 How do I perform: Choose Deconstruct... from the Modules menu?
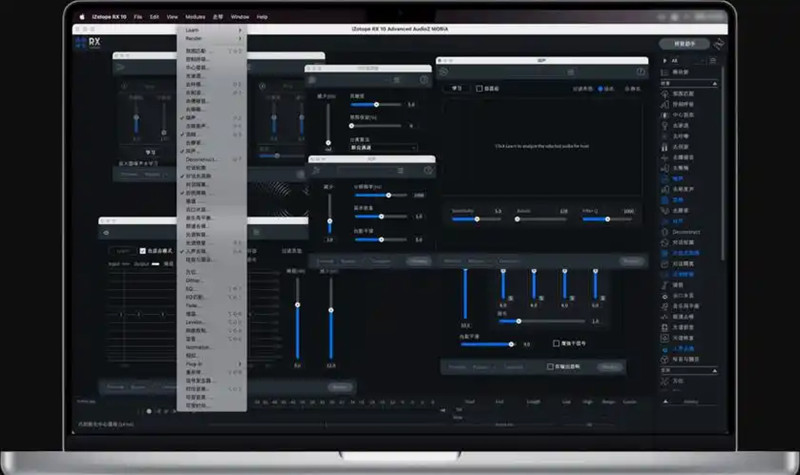(212, 159)
